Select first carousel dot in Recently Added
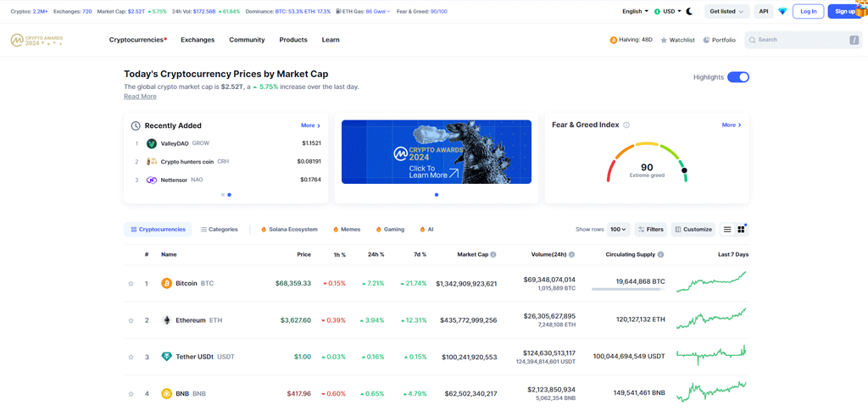Viewport: 868px width, 411px height. coord(223,195)
